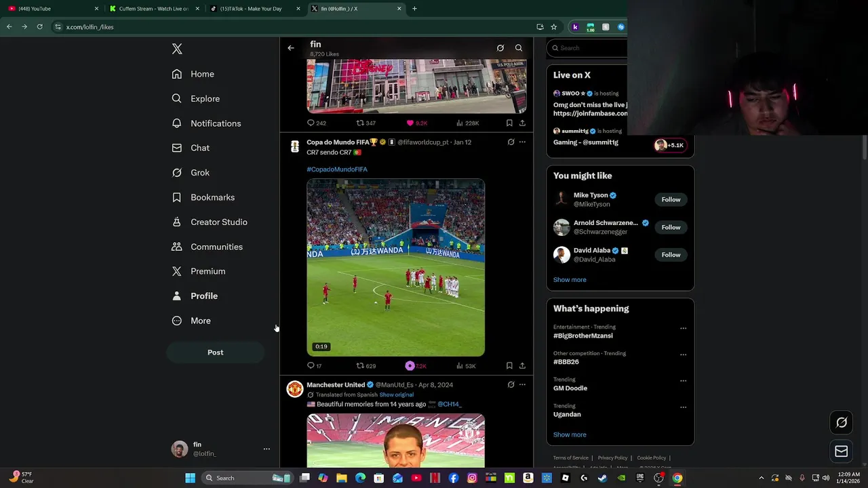This screenshot has height=488, width=868.
Task: Bookmark the top post with 228K views
Action: (x=509, y=123)
